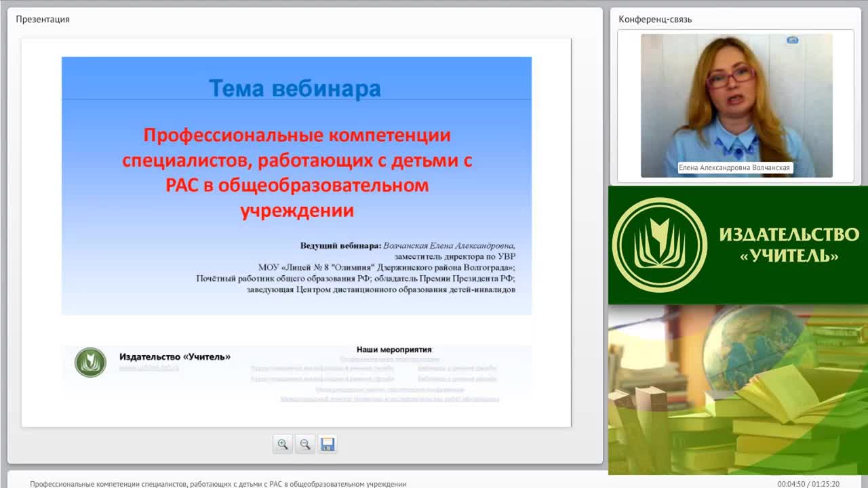Click the speaker name label Елена Александровна Волчанская
The height and width of the screenshot is (488, 868).
tap(735, 167)
